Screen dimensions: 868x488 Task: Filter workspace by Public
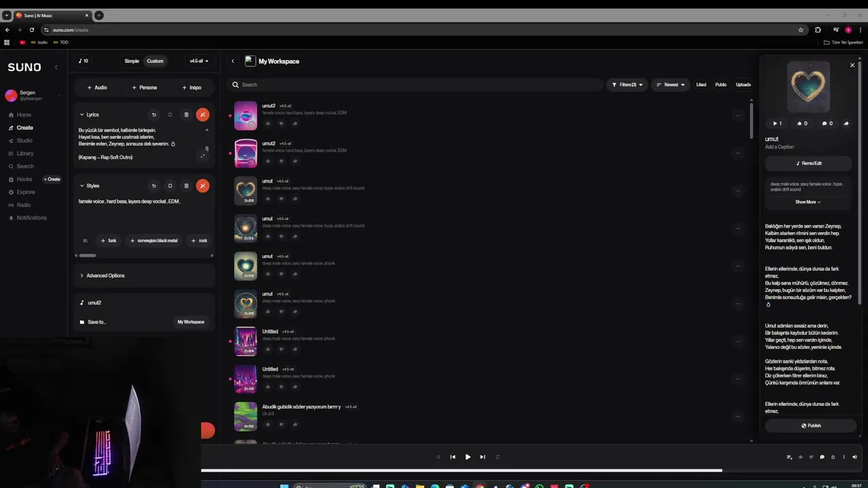[x=721, y=85]
